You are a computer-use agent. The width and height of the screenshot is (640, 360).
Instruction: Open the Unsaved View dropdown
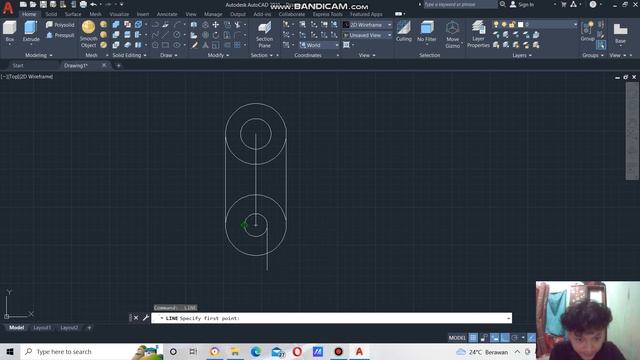coord(367,36)
